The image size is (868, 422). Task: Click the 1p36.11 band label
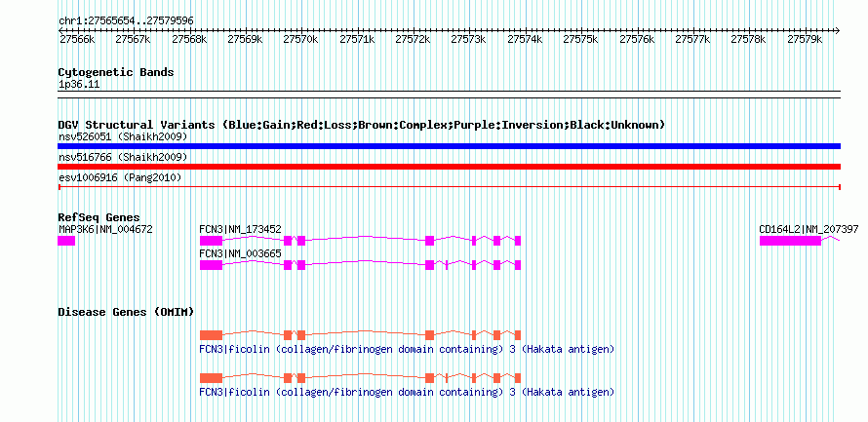(x=79, y=85)
